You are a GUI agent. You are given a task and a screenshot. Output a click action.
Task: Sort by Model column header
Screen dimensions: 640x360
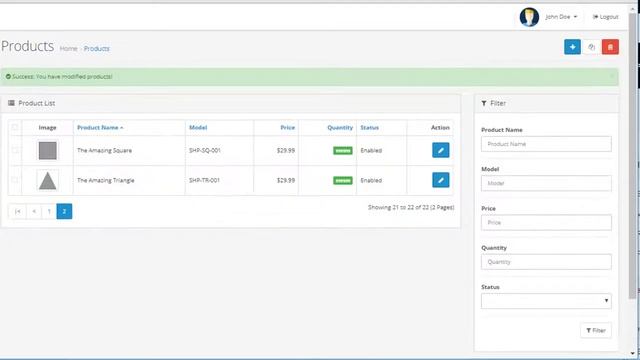click(198, 127)
